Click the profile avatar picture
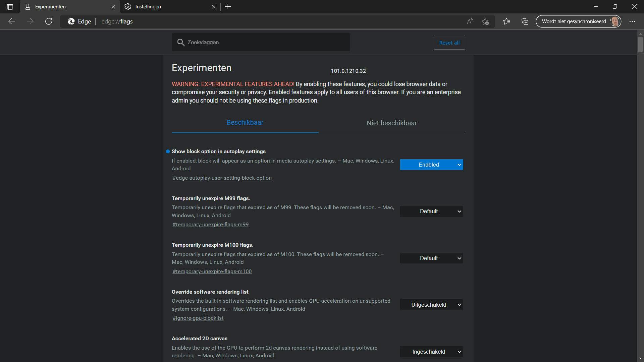The image size is (644, 362). coord(615,21)
